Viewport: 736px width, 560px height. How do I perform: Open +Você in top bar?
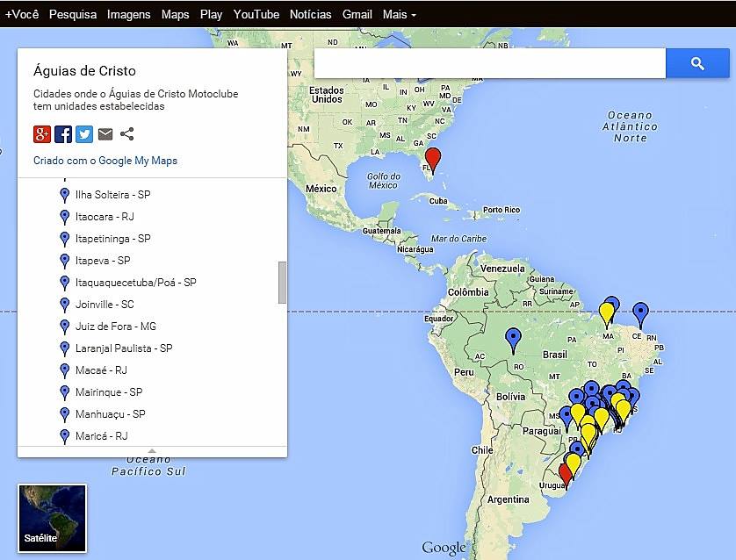pyautogui.click(x=22, y=15)
